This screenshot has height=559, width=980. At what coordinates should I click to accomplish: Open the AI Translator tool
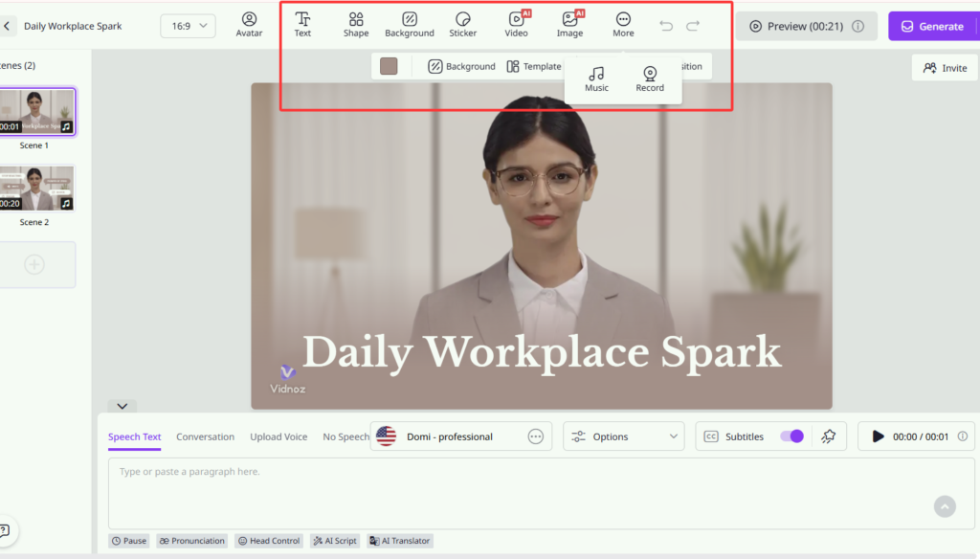[400, 541]
